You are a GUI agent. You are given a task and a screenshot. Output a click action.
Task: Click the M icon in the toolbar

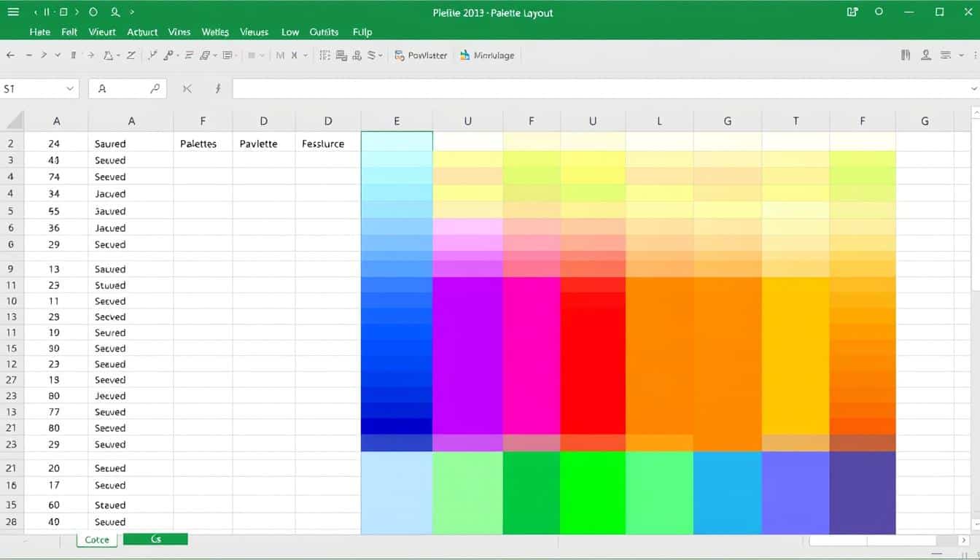click(281, 55)
